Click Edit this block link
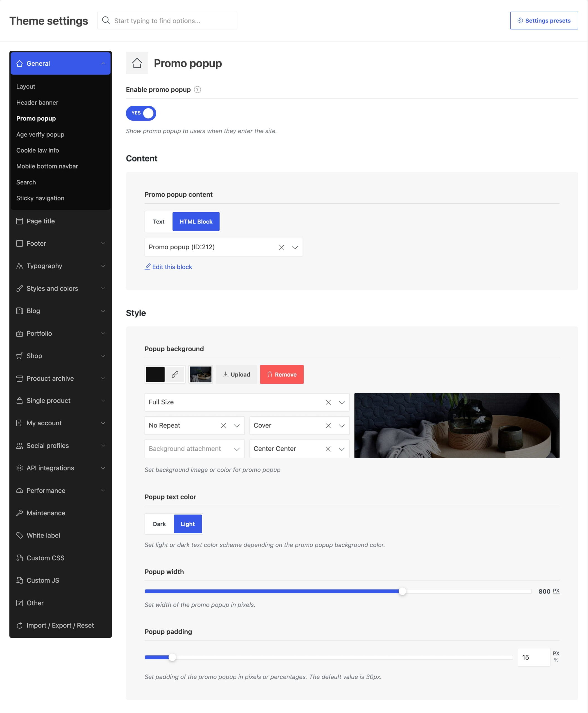This screenshot has width=588, height=713. pyautogui.click(x=168, y=267)
